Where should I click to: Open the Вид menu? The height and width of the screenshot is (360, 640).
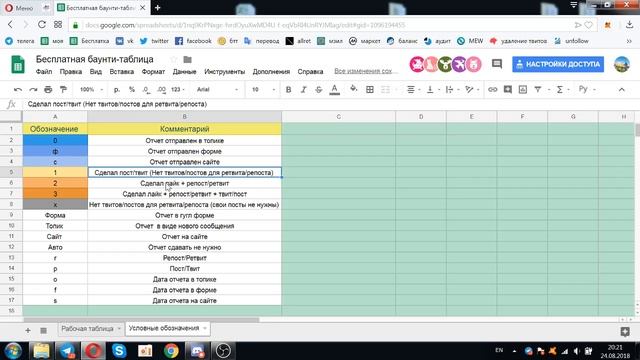pos(96,71)
